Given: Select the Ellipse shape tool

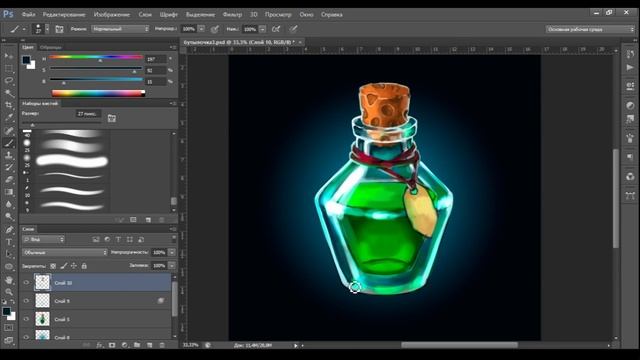Looking at the screenshot, I should click(x=9, y=267).
